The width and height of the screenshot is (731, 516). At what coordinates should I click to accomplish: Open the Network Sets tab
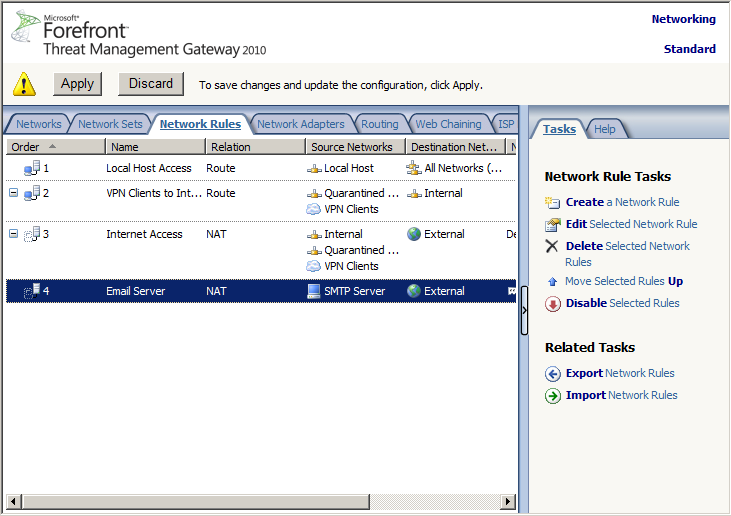pos(110,124)
